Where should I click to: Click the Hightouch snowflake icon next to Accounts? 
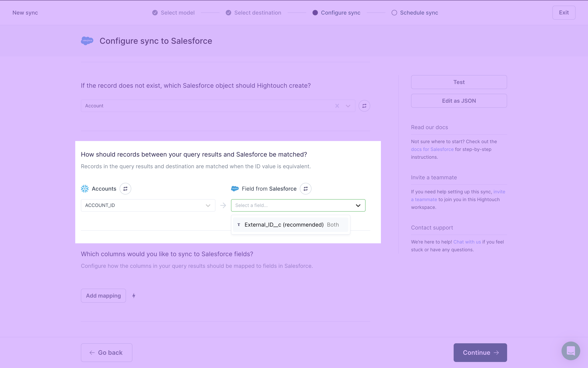pyautogui.click(x=85, y=189)
